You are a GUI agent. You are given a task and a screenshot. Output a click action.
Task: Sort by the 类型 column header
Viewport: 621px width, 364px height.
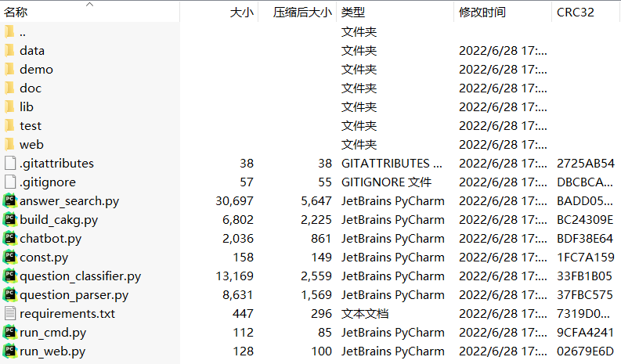click(x=395, y=12)
